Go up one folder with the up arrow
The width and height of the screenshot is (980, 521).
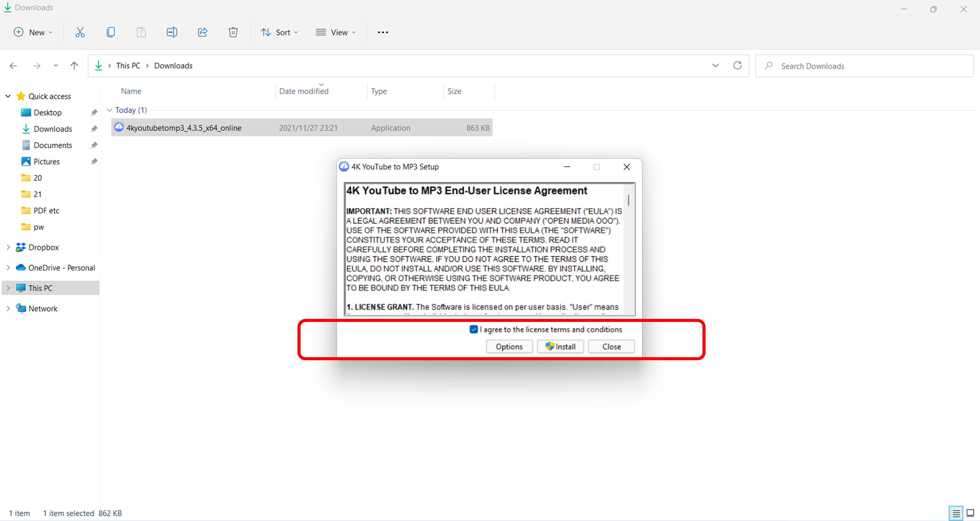74,66
